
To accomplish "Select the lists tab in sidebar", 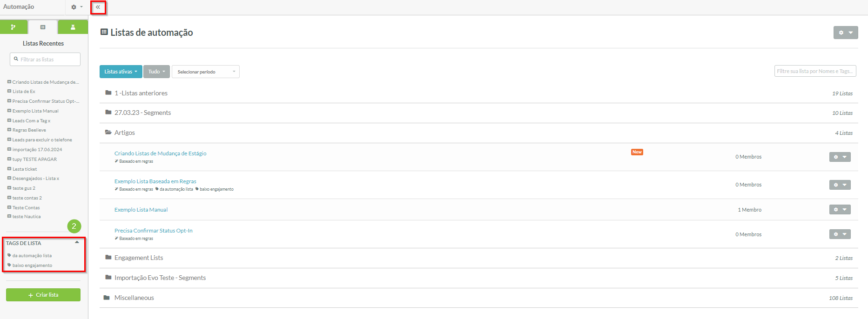I will click(x=43, y=27).
